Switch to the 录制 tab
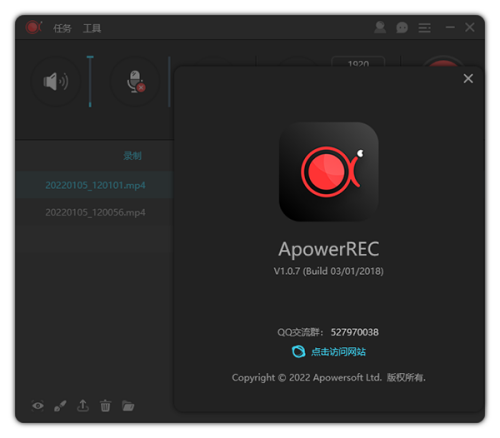The image size is (500, 438). 132,156
